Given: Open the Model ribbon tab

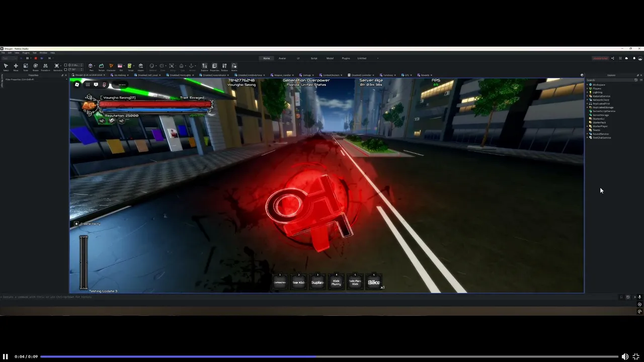Looking at the screenshot, I should point(330,58).
